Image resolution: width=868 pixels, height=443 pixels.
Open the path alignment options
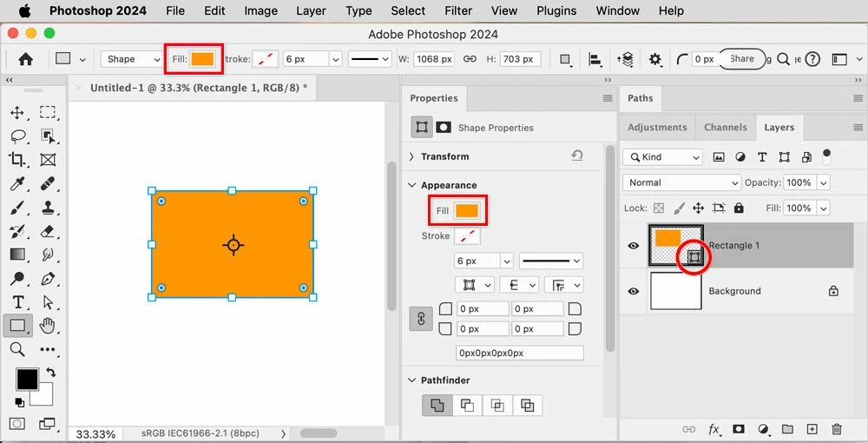[x=595, y=59]
